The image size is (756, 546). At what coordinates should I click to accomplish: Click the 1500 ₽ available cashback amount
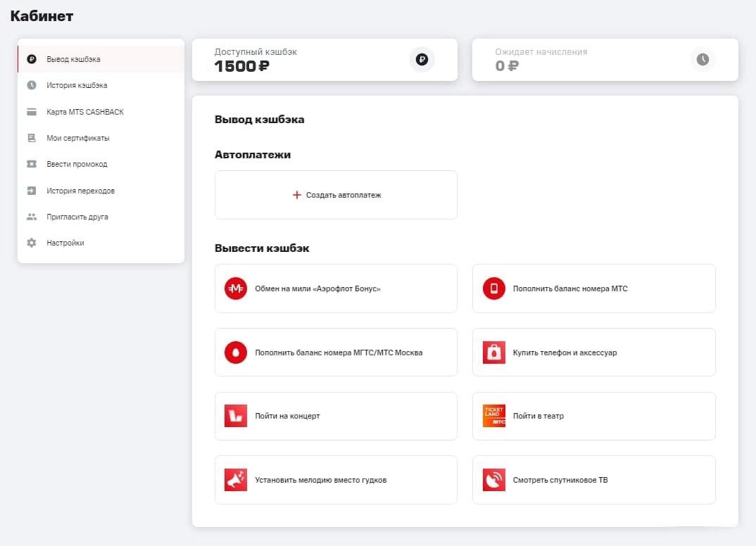[x=241, y=66]
